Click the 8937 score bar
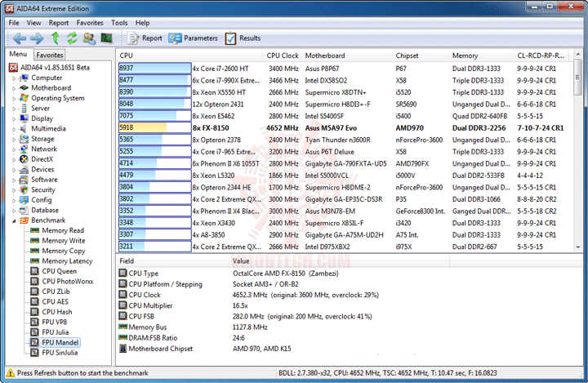 pyautogui.click(x=154, y=68)
